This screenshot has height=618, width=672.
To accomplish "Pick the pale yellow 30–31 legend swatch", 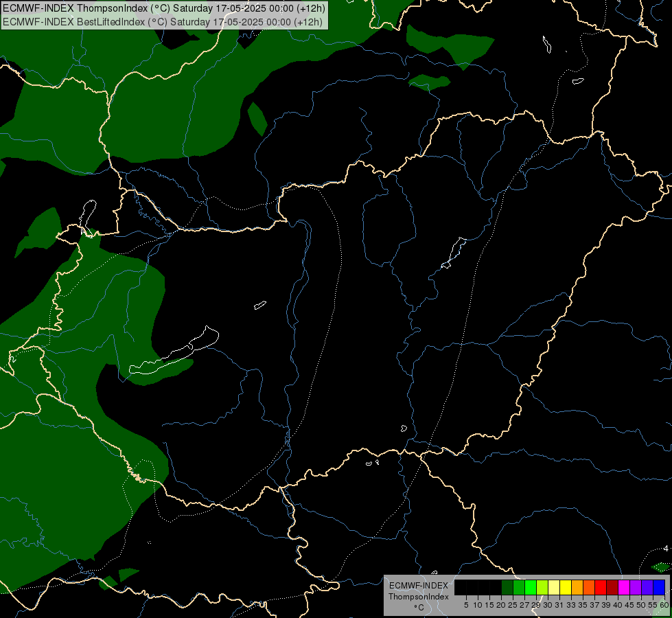I will pos(554,587).
